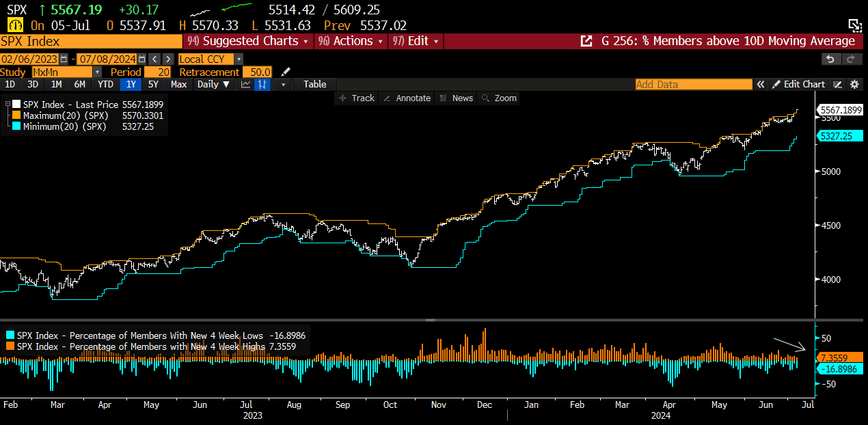Image resolution: width=868 pixels, height=425 pixels.
Task: Click orange swatch for New 4 Week Highs
Action: [x=10, y=346]
